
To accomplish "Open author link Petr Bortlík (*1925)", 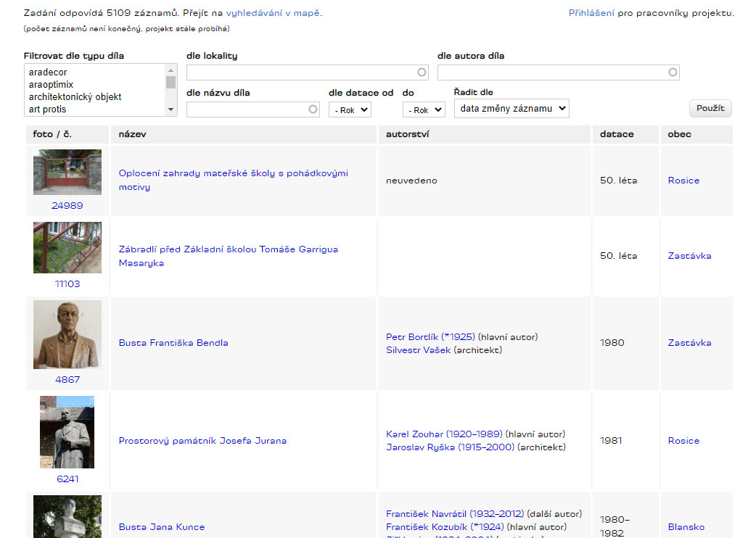I will pyautogui.click(x=430, y=337).
